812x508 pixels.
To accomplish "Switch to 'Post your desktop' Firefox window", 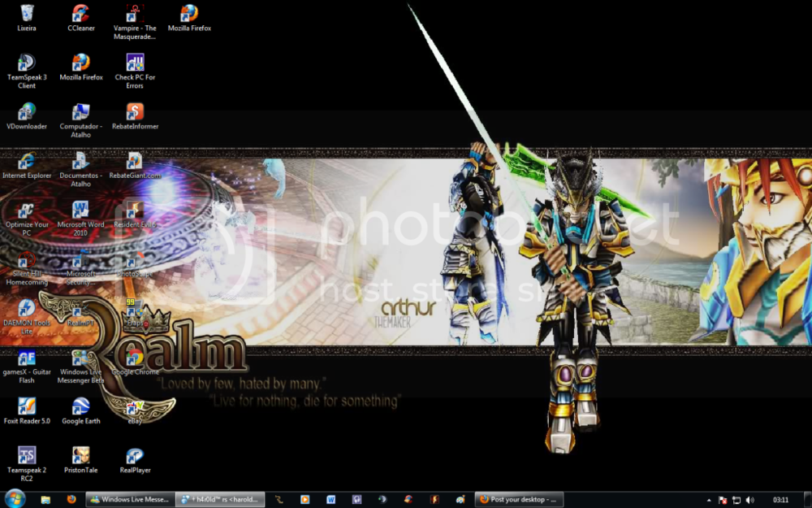I will (x=518, y=499).
